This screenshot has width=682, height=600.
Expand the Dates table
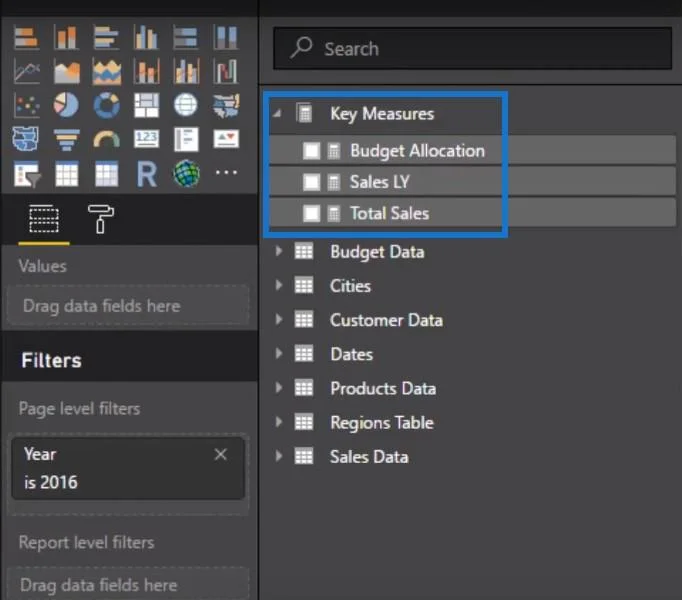279,353
